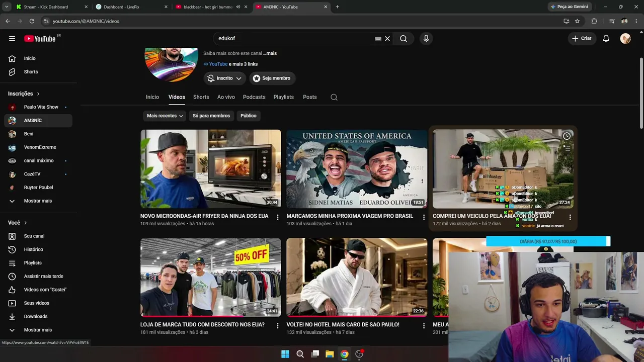
Task: Open the Inscrito subscription dropdown
Action: 225,78
